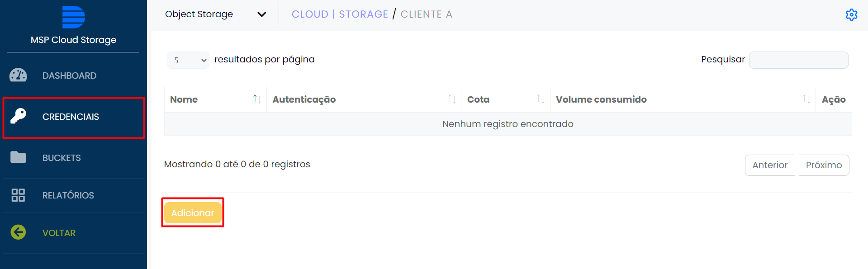Open the results per page selector
Image resolution: width=868 pixels, height=269 pixels.
pos(188,60)
